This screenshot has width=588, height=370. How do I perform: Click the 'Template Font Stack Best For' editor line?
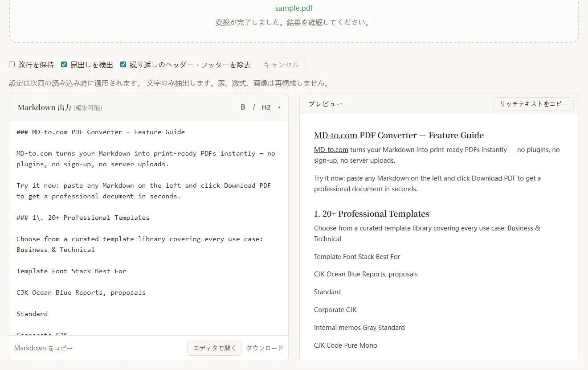point(71,271)
